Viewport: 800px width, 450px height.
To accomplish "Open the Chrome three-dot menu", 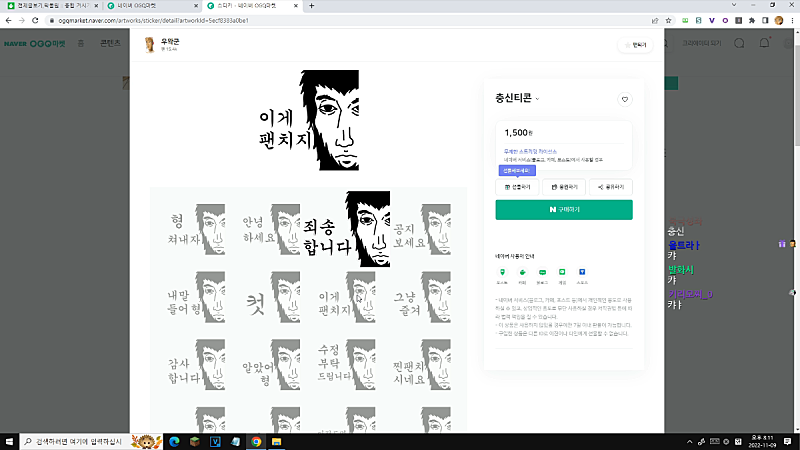I will coord(792,20).
